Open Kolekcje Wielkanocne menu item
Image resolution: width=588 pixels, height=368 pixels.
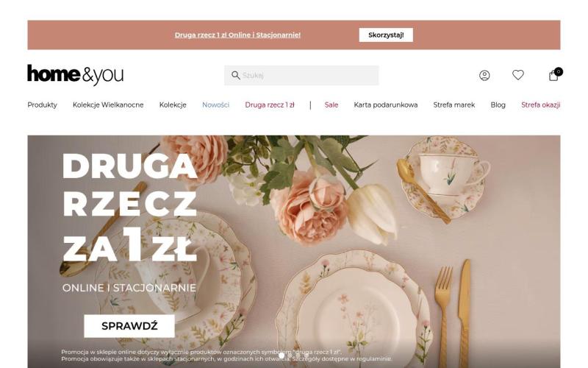point(108,105)
